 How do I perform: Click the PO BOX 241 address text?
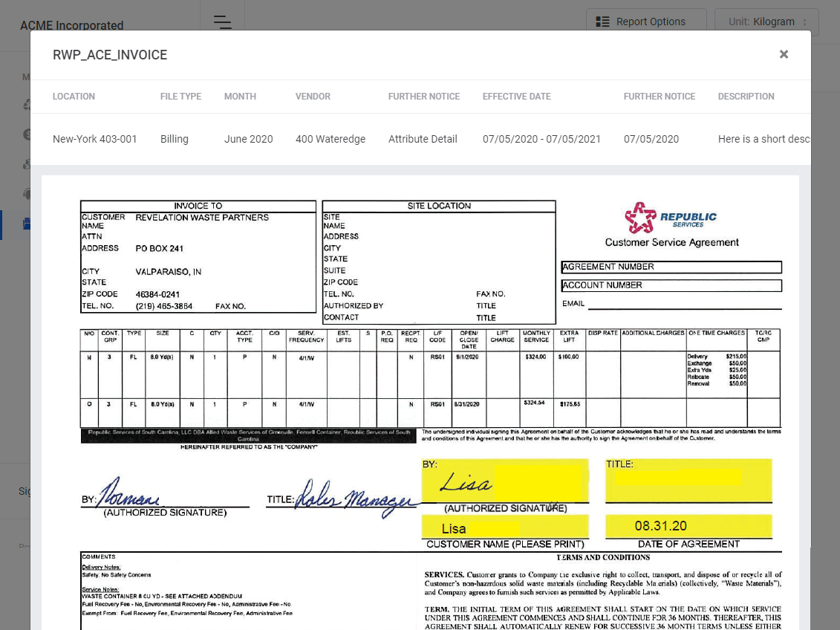point(159,249)
